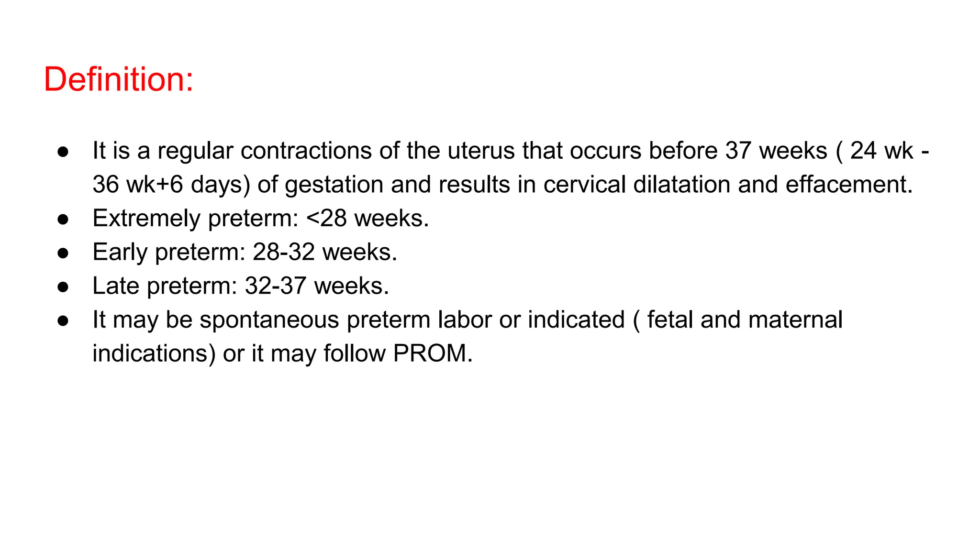Click the phrase "regular contractions"

pyautogui.click(x=265, y=151)
